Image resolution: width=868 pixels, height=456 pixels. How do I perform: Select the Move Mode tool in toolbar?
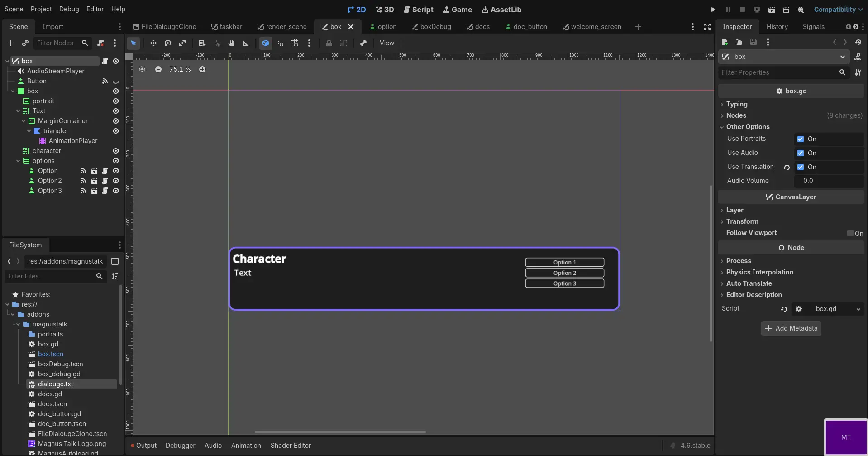click(x=153, y=43)
